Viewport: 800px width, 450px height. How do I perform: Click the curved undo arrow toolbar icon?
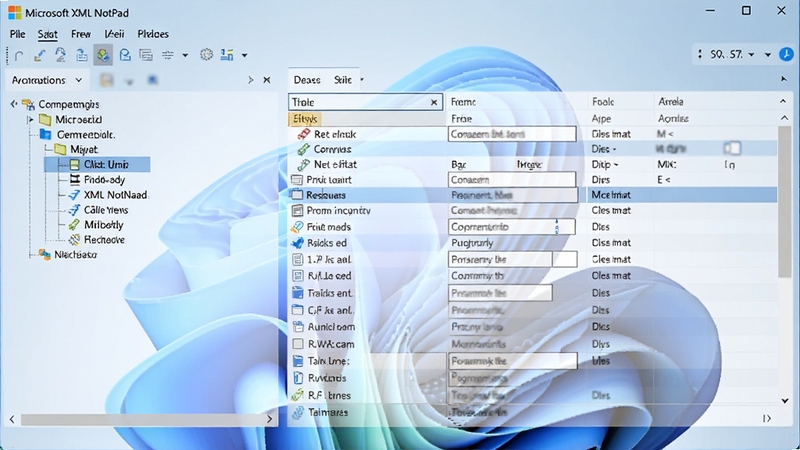[19, 55]
